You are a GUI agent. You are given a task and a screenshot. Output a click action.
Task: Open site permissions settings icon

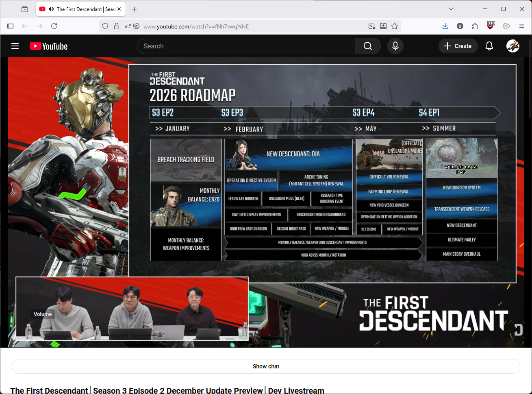click(x=128, y=26)
